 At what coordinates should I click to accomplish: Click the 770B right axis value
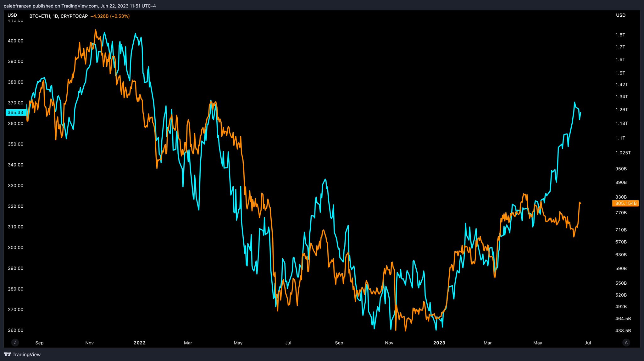621,213
